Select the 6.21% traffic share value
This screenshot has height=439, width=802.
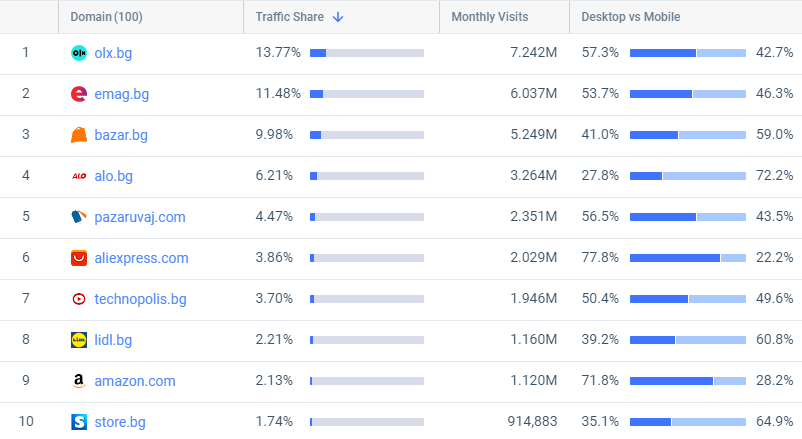tap(274, 175)
